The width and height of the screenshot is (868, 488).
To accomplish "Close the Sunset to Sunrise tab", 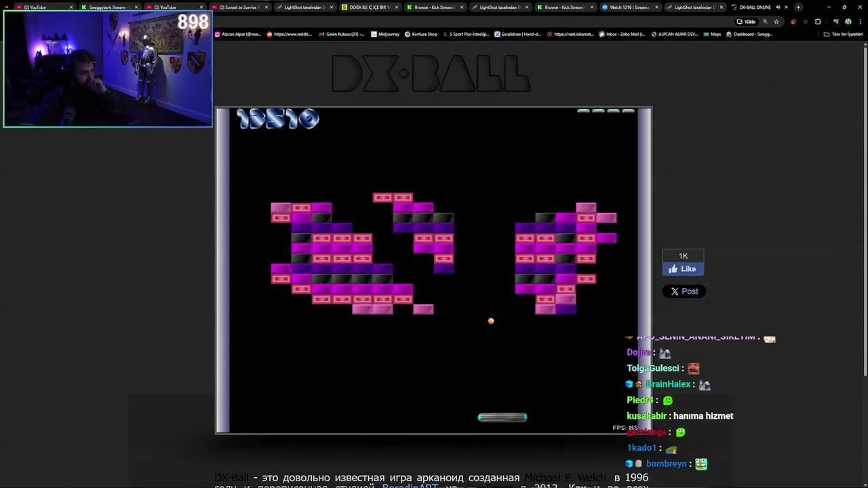I will 267,7.
